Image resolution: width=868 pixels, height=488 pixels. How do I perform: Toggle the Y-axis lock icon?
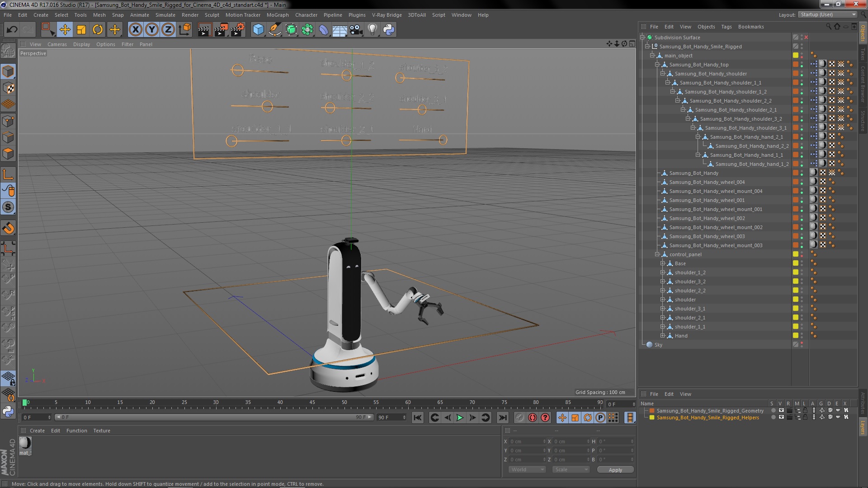152,30
